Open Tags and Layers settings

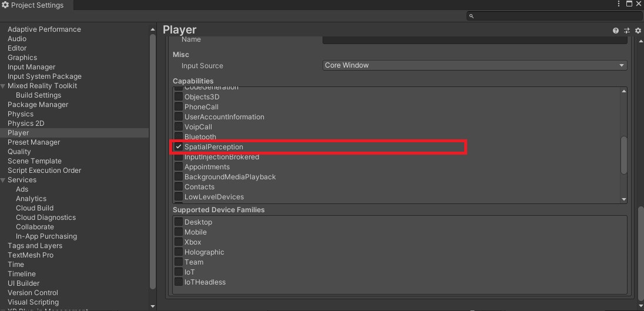[x=35, y=246]
